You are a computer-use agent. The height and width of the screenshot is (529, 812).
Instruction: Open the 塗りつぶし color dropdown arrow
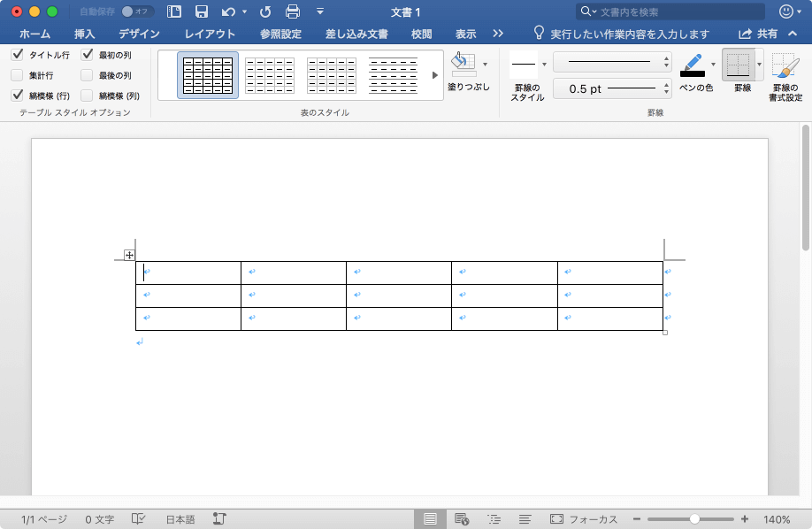coord(486,65)
